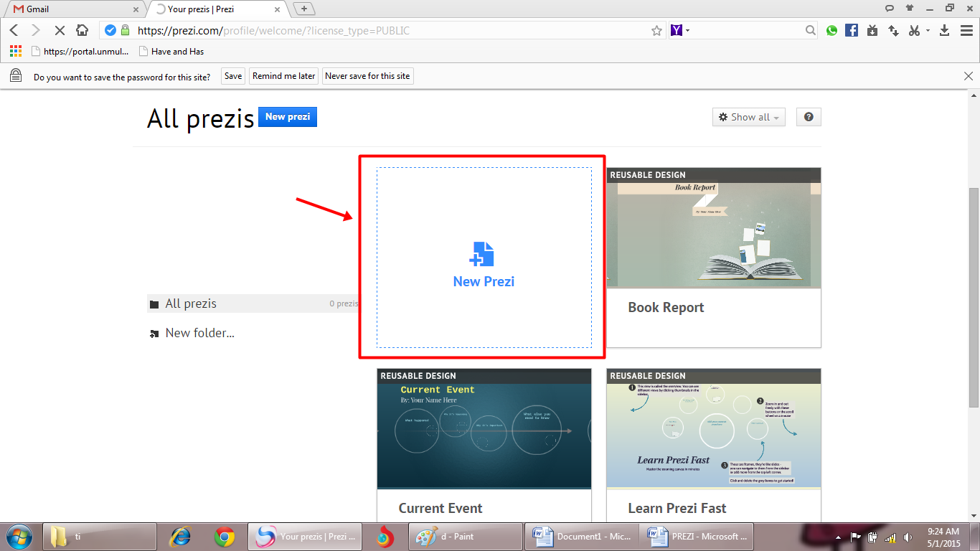Click the page vertical scrollbar thumb

(974, 296)
